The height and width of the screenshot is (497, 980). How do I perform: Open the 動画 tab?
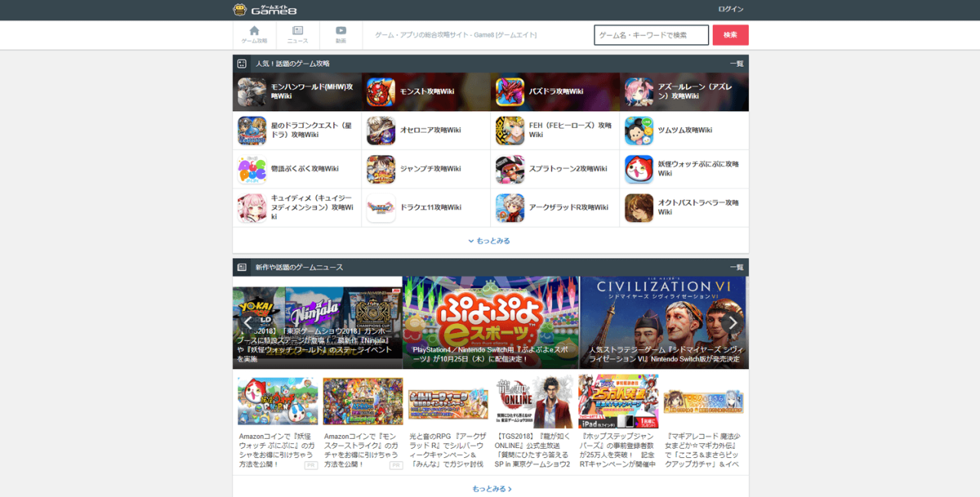(x=341, y=35)
